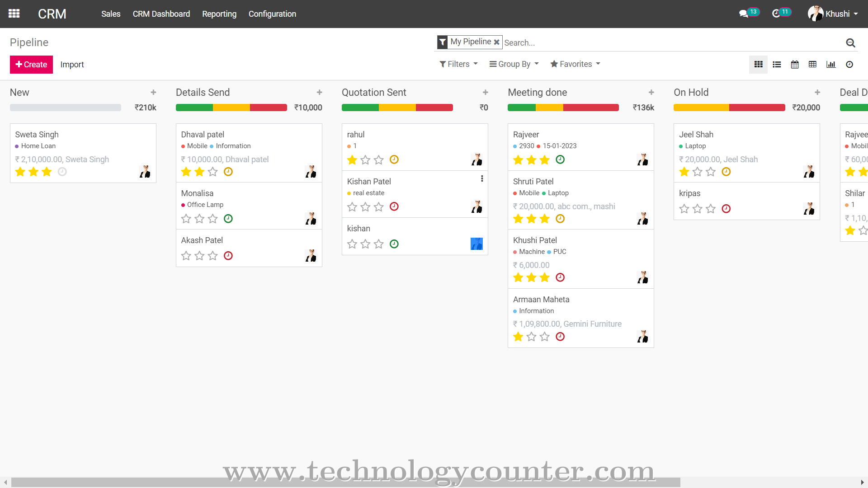This screenshot has height=488, width=868.
Task: Open the Shruti Patel opportunity card
Action: (x=580, y=200)
